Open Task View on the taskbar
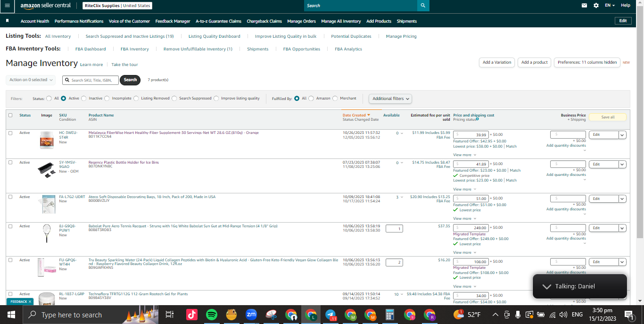The width and height of the screenshot is (644, 324). [170, 315]
